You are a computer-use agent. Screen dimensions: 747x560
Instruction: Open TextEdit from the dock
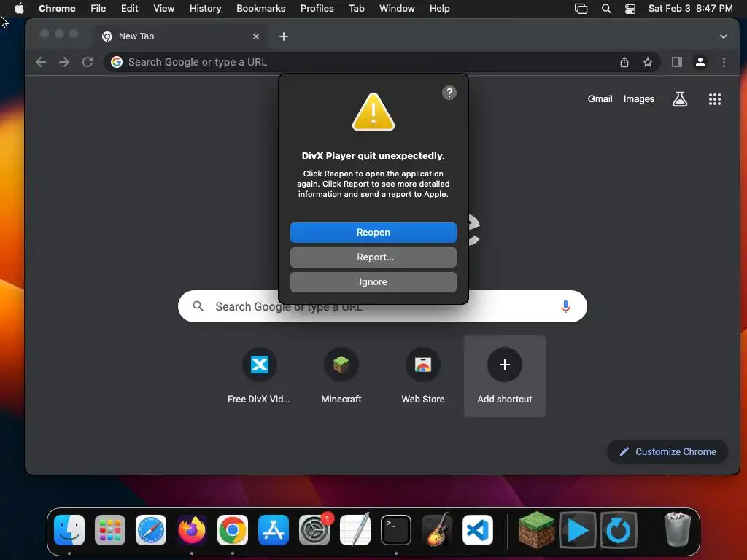click(355, 530)
